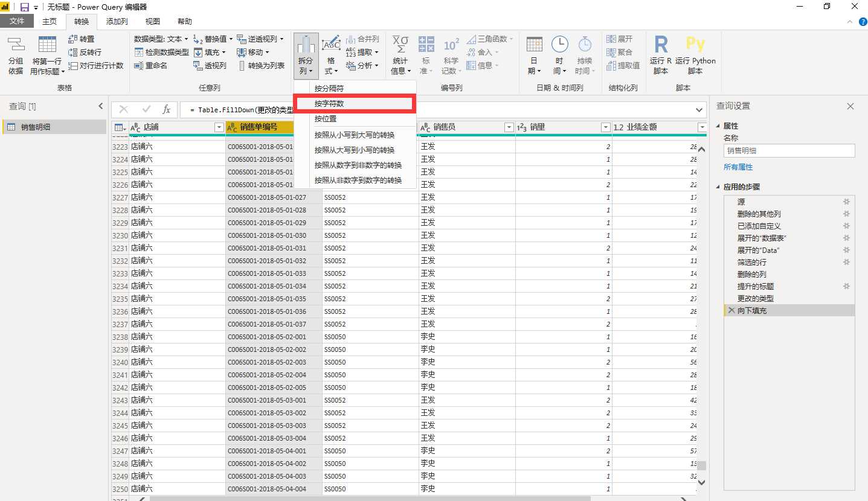Click the 重命名 rename button
The width and height of the screenshot is (868, 501).
(x=150, y=65)
